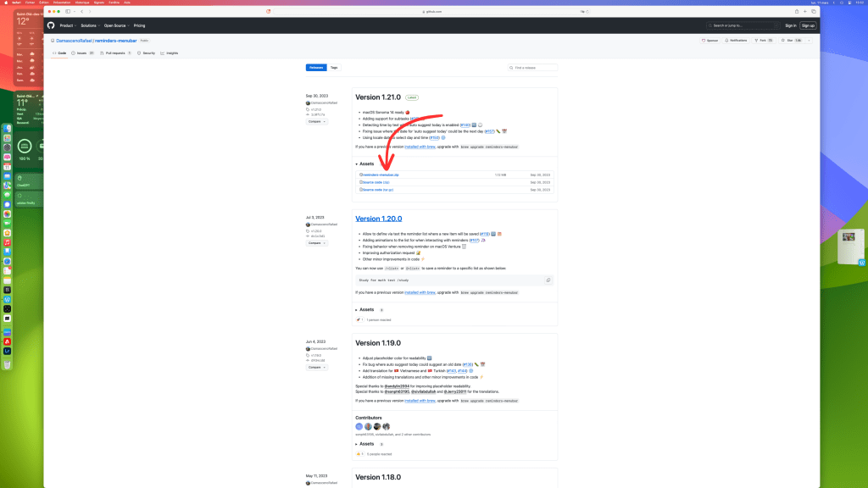
Task: Click the rocket reaction on Version 1.20.0
Action: tap(359, 320)
